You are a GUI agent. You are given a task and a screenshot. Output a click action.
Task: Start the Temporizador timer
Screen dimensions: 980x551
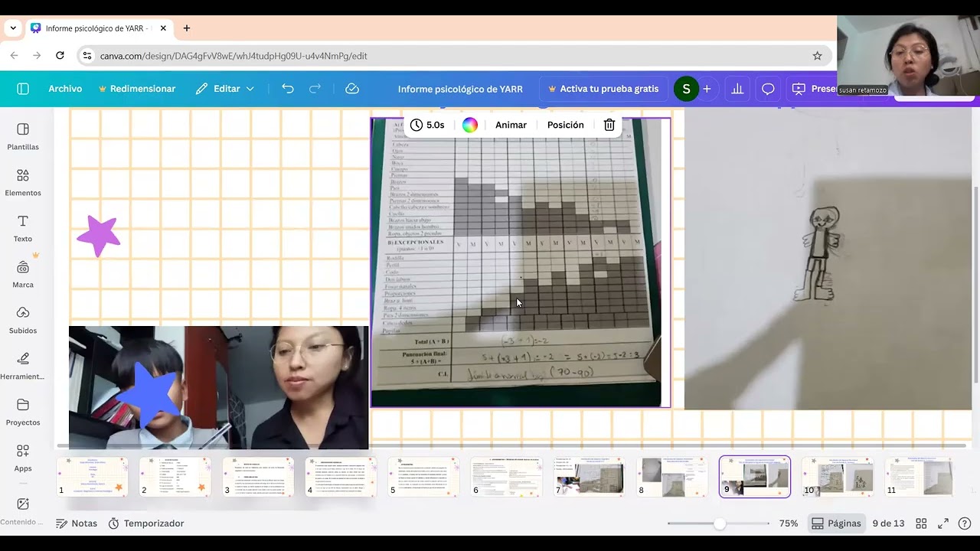coord(146,523)
